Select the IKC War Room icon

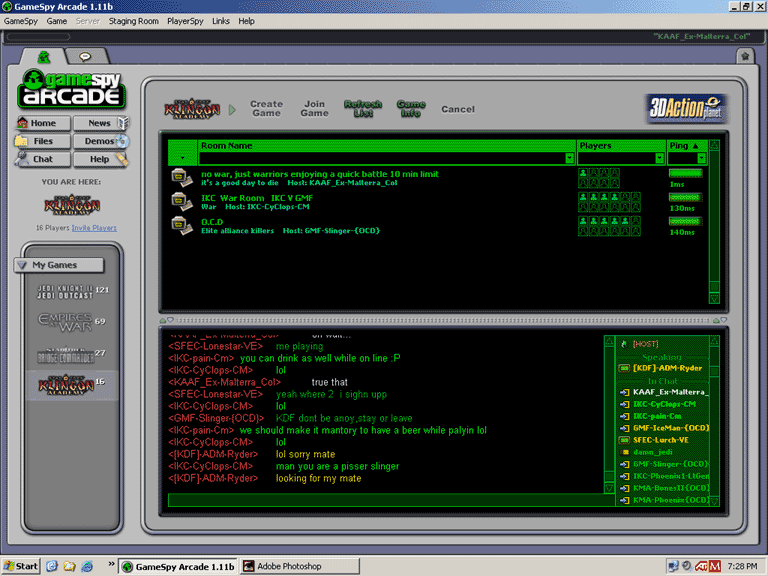pos(182,201)
